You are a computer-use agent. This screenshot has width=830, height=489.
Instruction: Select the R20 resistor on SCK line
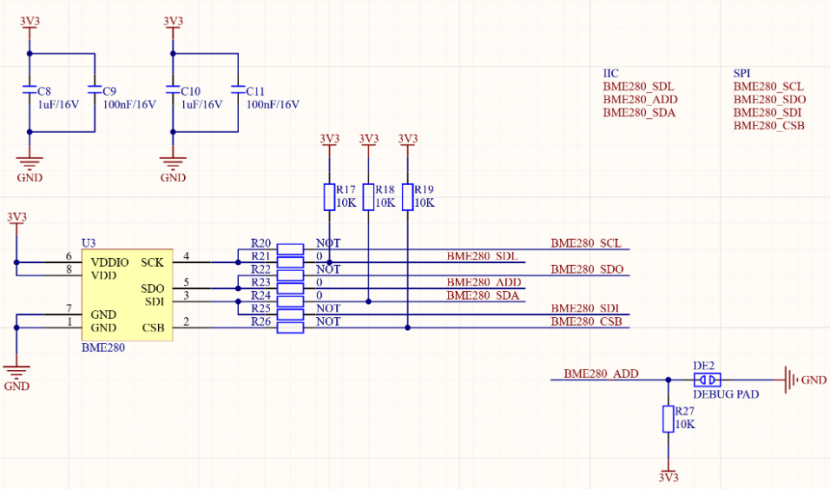(x=290, y=247)
